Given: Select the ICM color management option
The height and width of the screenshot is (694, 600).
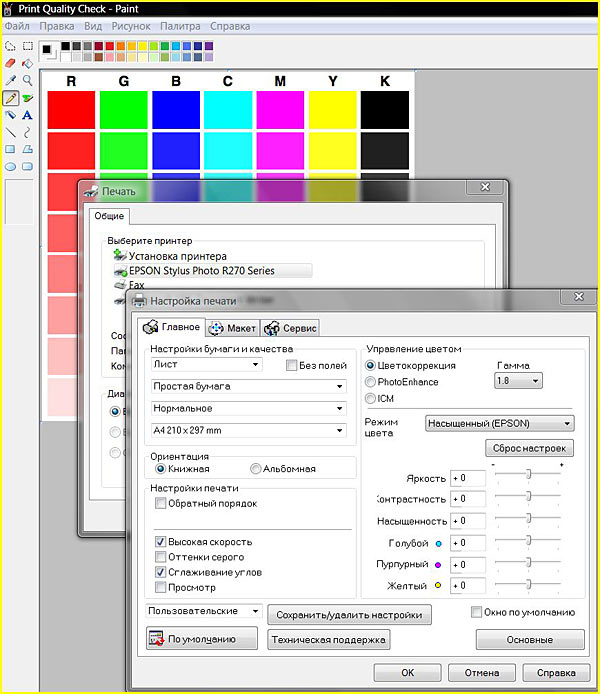Looking at the screenshot, I should (x=370, y=398).
